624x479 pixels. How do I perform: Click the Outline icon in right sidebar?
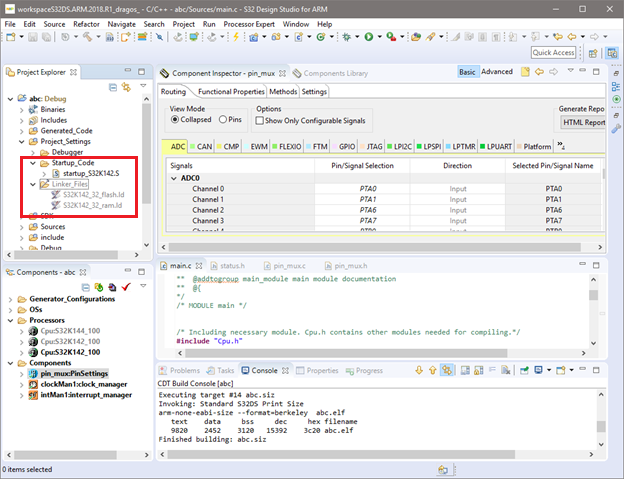[x=616, y=86]
